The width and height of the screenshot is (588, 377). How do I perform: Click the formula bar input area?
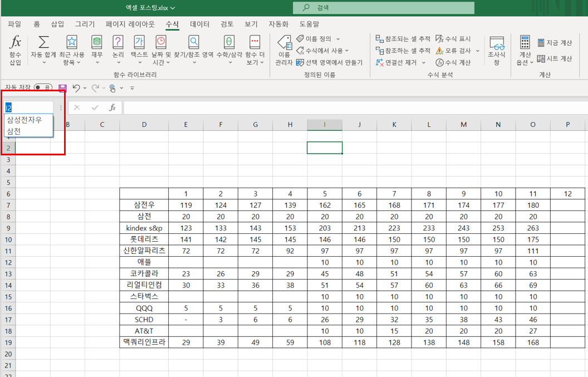(x=354, y=107)
